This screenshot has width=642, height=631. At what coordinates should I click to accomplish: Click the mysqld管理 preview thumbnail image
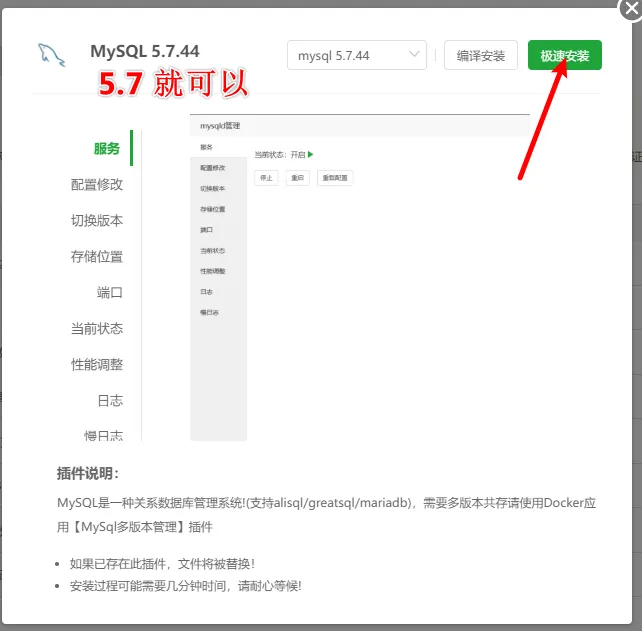[360, 278]
